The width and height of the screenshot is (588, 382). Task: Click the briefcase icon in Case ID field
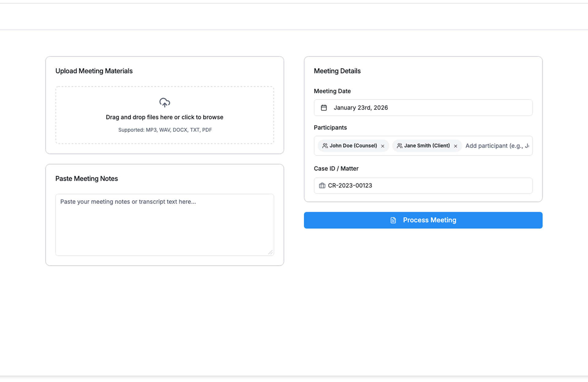pos(322,185)
